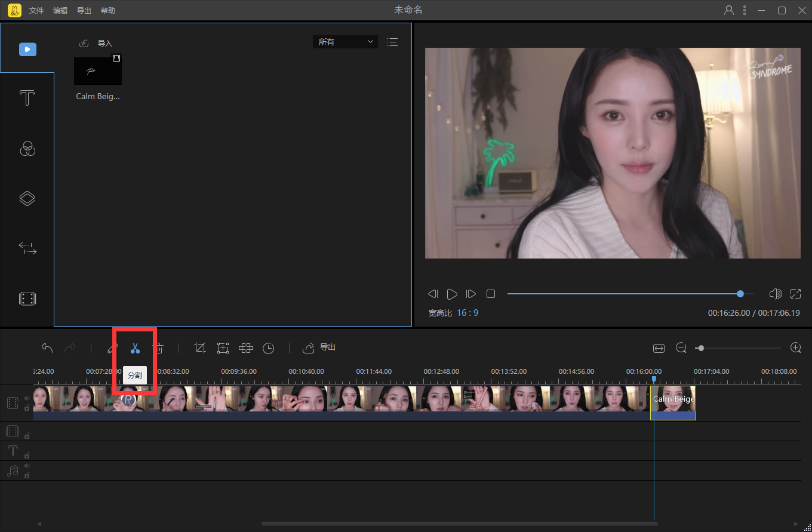The width and height of the screenshot is (812, 532).
Task: Open the Elements panel (film frame icon)
Action: pos(27,299)
